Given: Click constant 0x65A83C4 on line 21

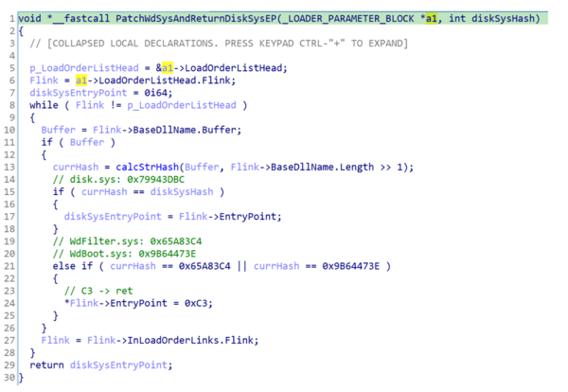Looking at the screenshot, I should (204, 266).
